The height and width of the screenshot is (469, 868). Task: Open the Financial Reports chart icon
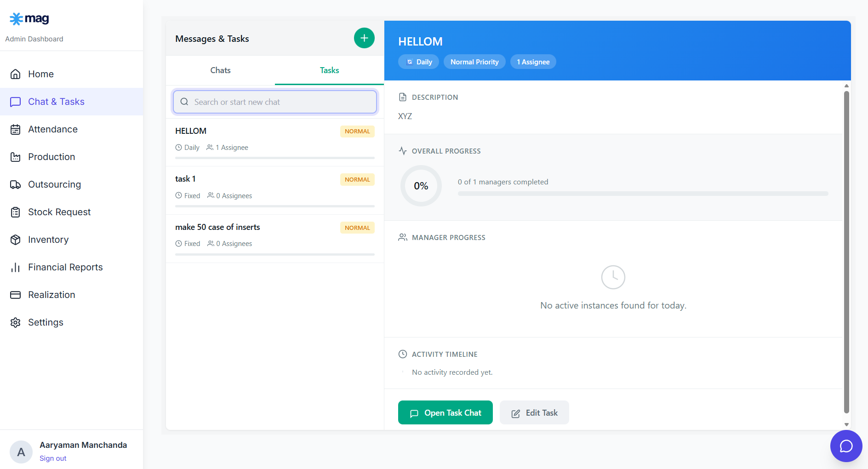16,267
